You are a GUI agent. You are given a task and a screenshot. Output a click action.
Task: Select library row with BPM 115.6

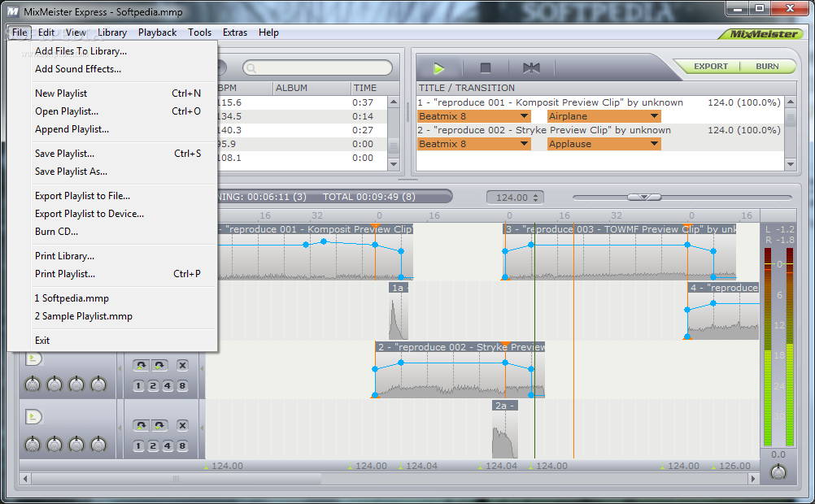303,102
